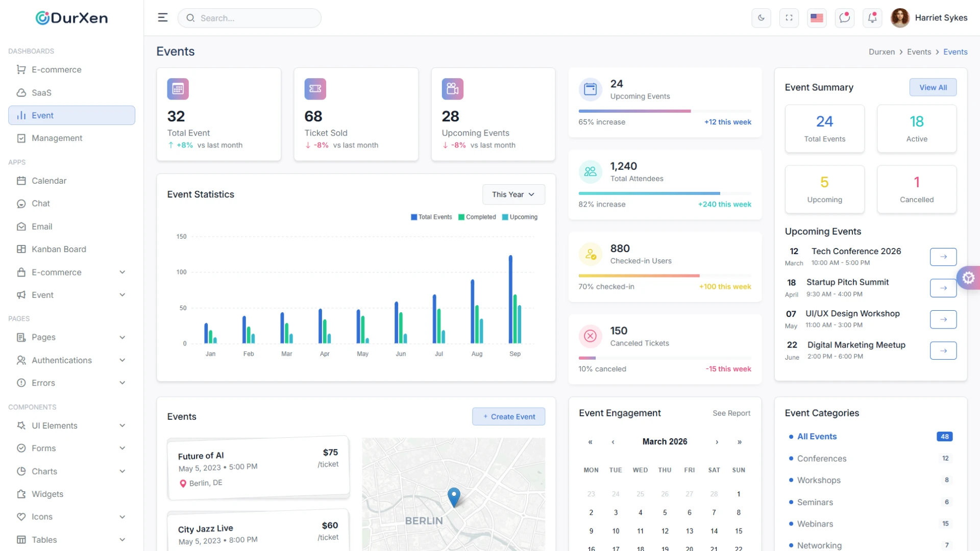Open the chat messages icon in header

845,18
